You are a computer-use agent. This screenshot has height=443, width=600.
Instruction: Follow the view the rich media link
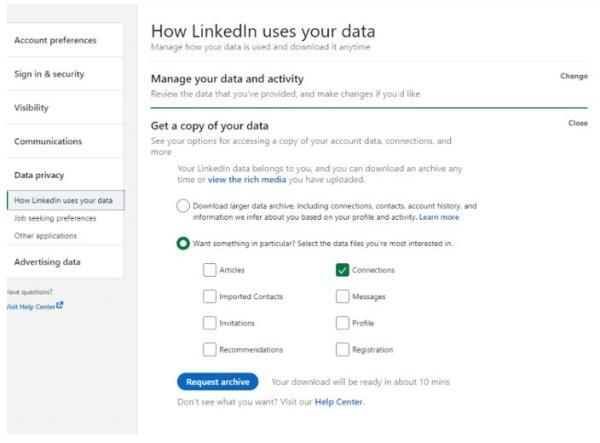249,180
